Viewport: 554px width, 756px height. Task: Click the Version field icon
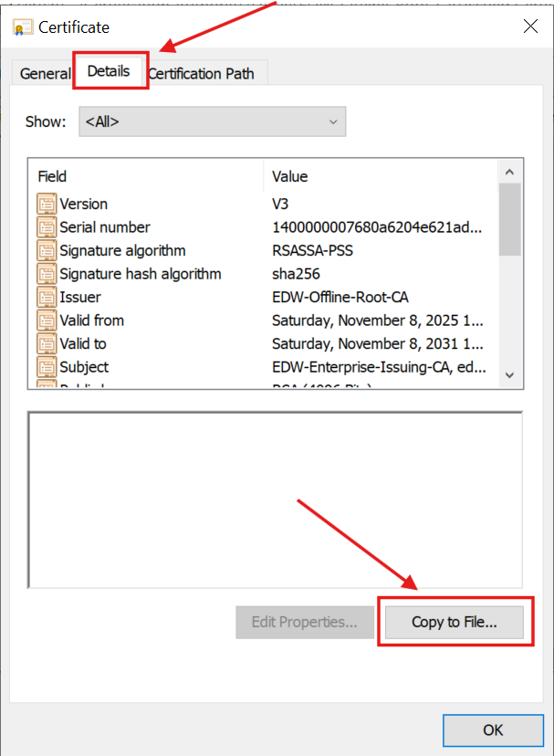point(47,204)
